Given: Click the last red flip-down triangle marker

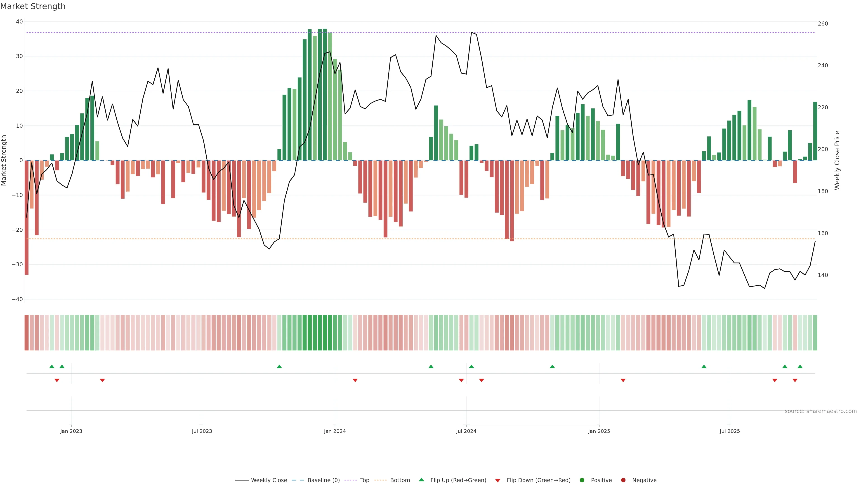Looking at the screenshot, I should [795, 380].
